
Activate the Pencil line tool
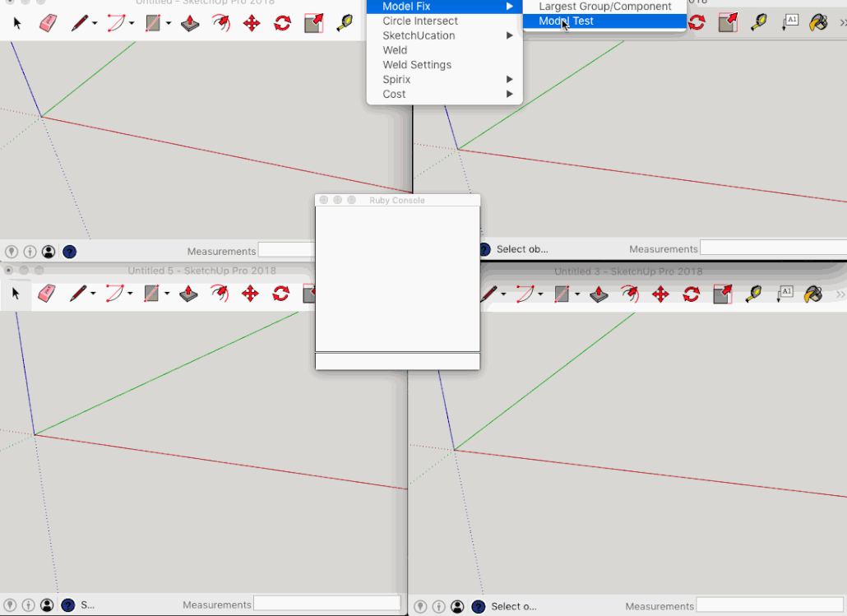(80, 22)
